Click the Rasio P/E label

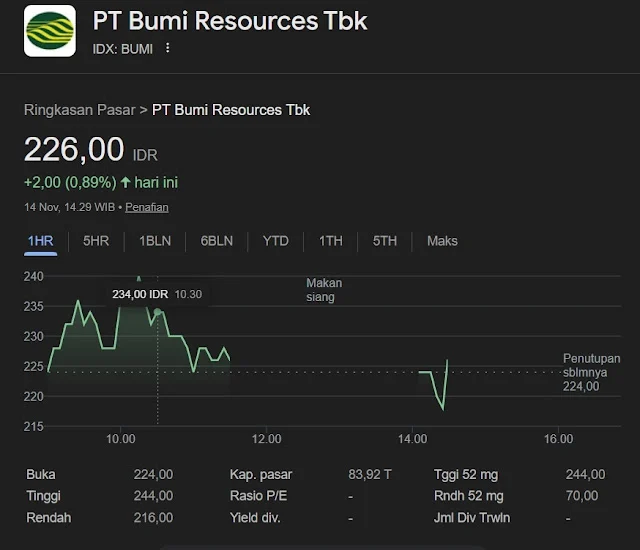click(x=258, y=496)
